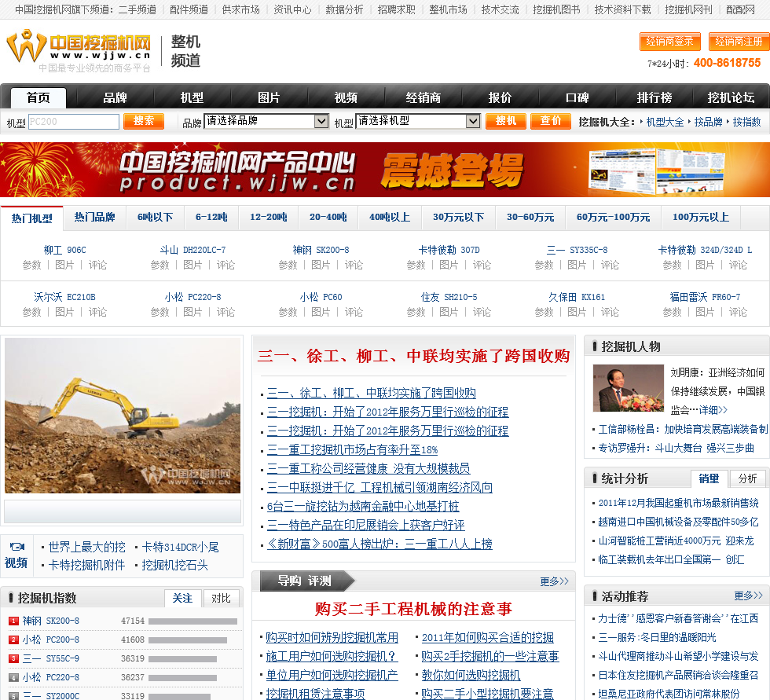The width and height of the screenshot is (770, 700).
Task: Open the 品牌 navigation menu item
Action: [115, 97]
